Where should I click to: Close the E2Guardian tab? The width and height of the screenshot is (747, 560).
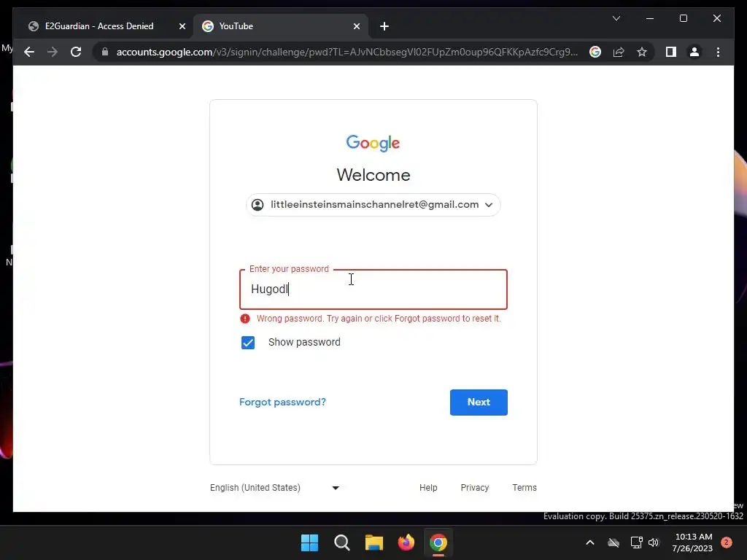[x=182, y=26]
